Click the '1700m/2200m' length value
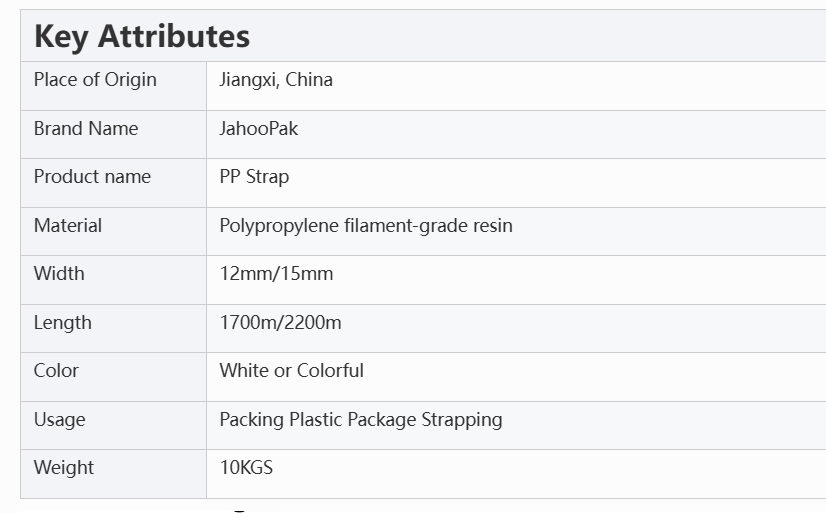 (280, 323)
